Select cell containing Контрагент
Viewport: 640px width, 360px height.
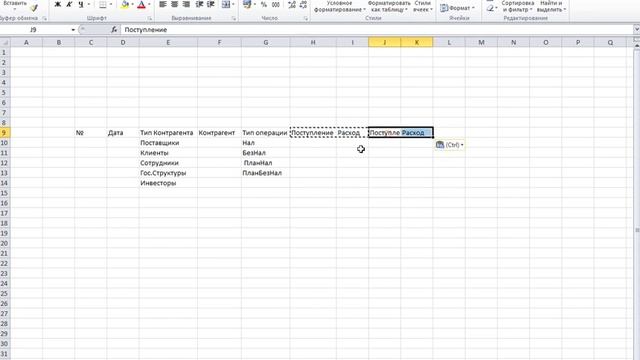point(219,133)
